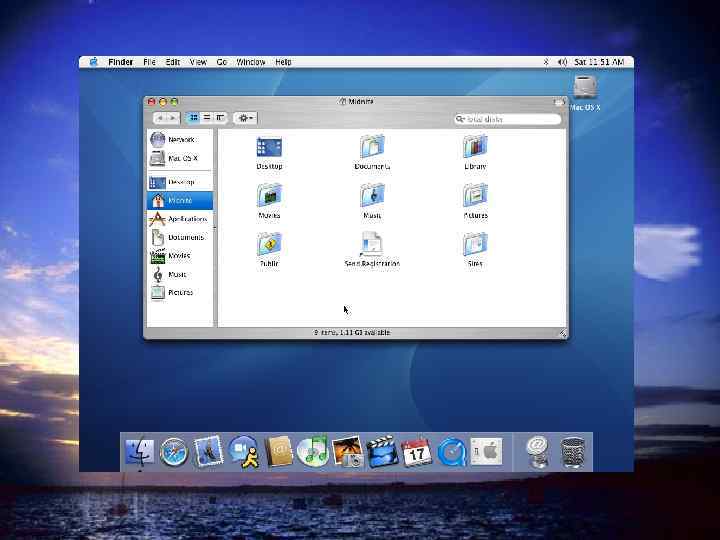This screenshot has height=540, width=720.
Task: Open iCal from the Dock
Action: tap(416, 452)
